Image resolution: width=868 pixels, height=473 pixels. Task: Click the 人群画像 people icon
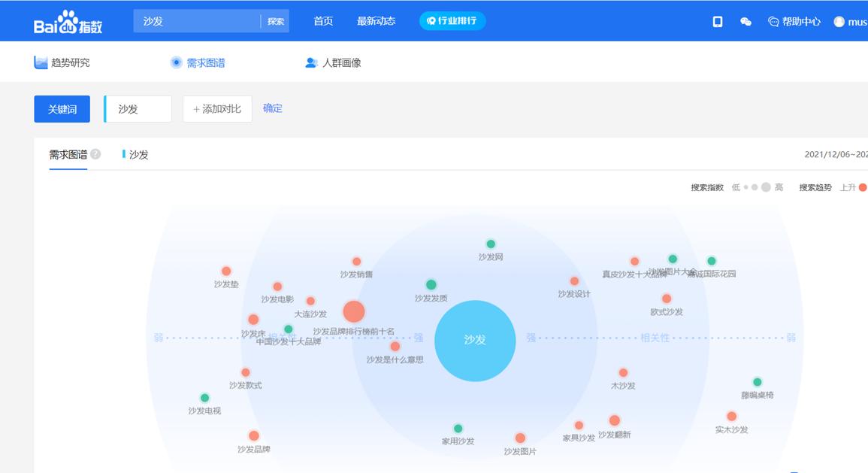(x=312, y=62)
